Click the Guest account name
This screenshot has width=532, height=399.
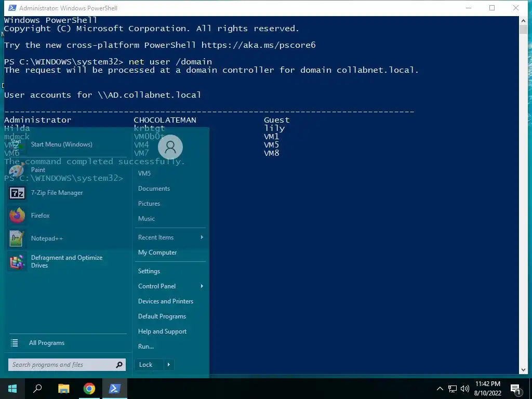277,120
